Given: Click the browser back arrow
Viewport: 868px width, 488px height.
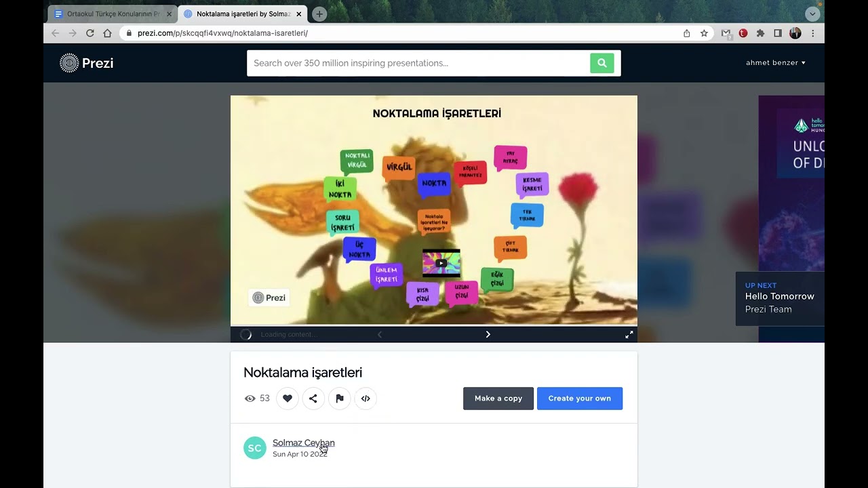Looking at the screenshot, I should coord(56,33).
